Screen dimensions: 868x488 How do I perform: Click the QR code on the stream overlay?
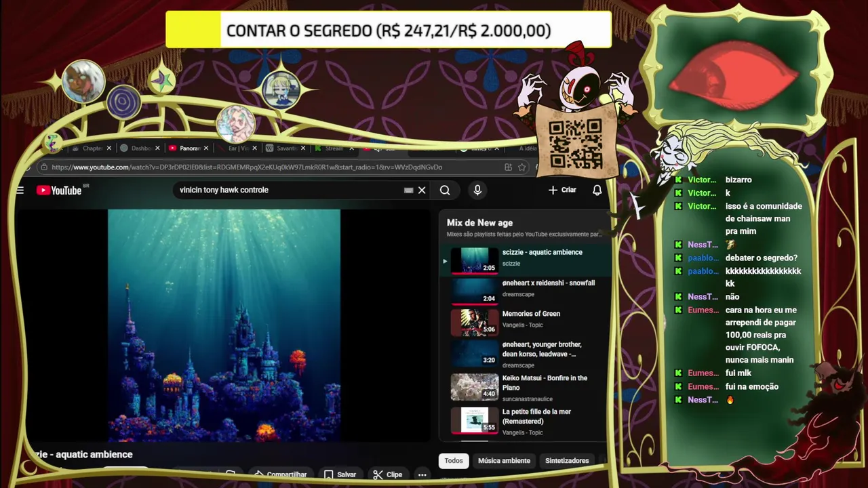[575, 144]
